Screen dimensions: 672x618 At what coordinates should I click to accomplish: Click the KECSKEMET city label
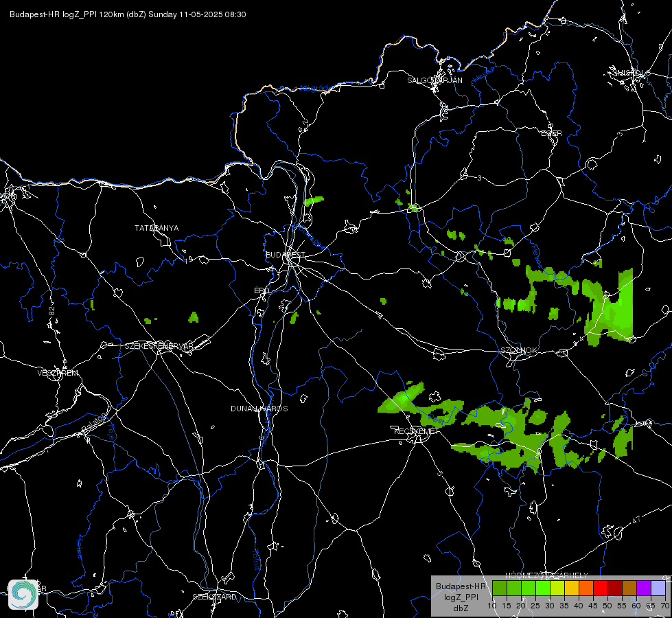417,431
